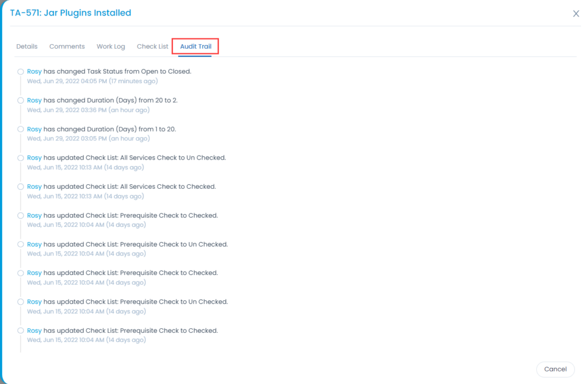Click Rosy link on Duration 1 to 20 entry
The width and height of the screenshot is (588, 384).
pos(34,129)
